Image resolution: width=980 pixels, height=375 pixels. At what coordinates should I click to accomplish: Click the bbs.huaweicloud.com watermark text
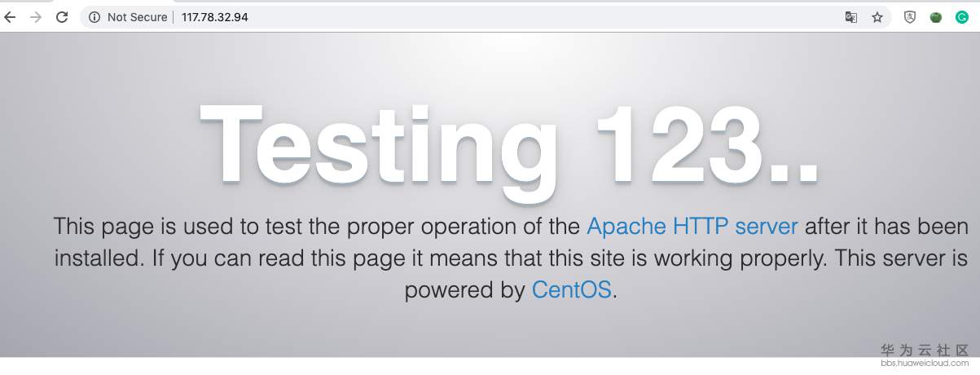pos(925,364)
